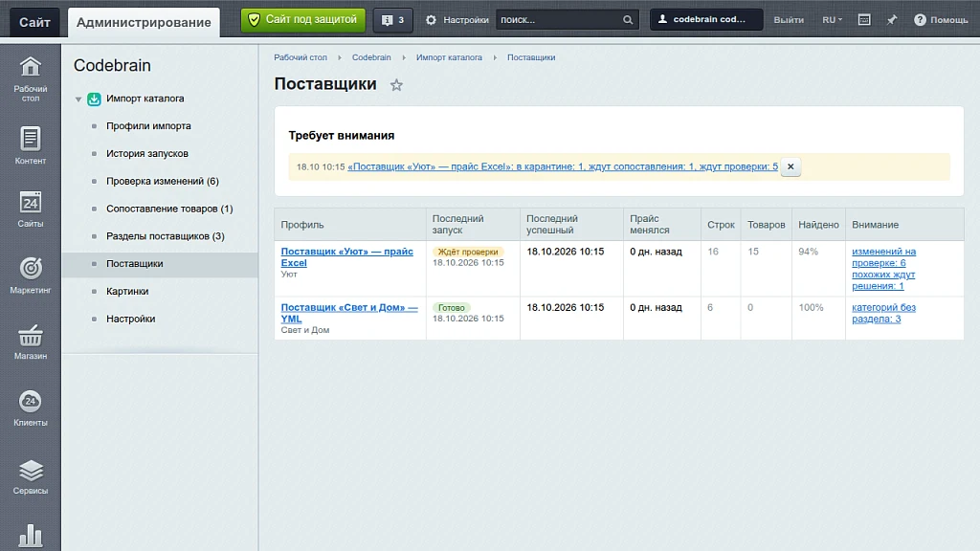This screenshot has width=980, height=551.
Task: Click the Сайт под защитой button
Action: tap(303, 20)
